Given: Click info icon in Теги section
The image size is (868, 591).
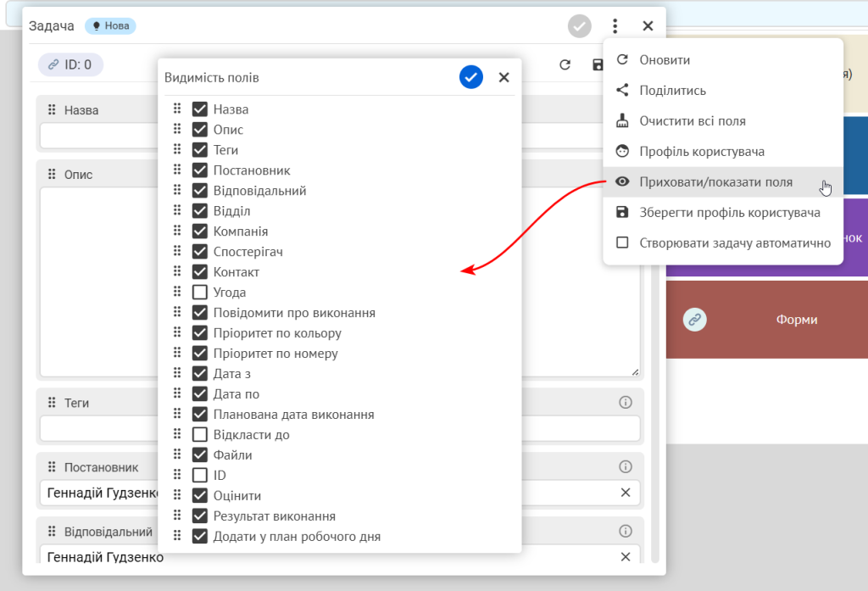Looking at the screenshot, I should click(x=626, y=403).
